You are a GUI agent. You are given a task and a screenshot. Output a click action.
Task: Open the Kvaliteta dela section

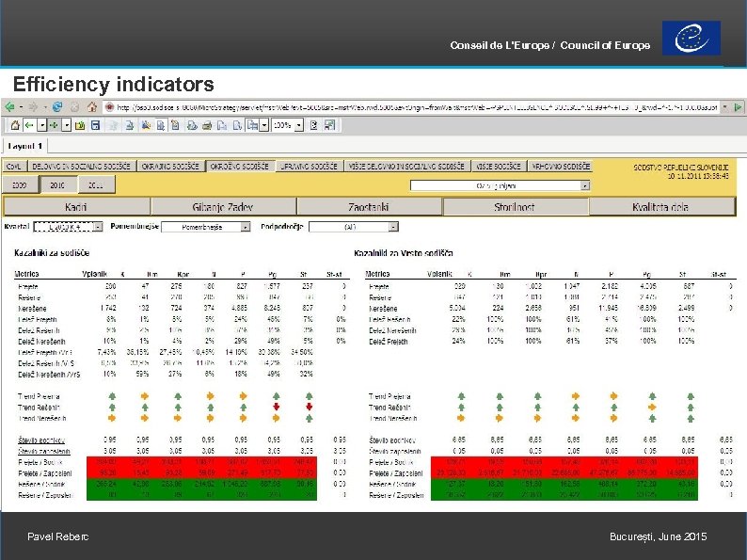pyautogui.click(x=661, y=207)
